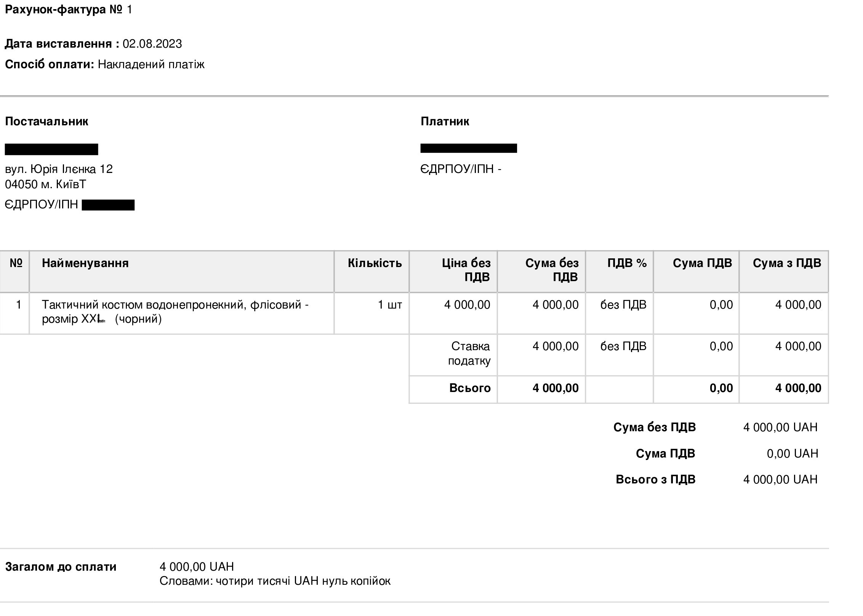Click the 'Постачальник' heading
This screenshot has width=863, height=616.
(46, 122)
